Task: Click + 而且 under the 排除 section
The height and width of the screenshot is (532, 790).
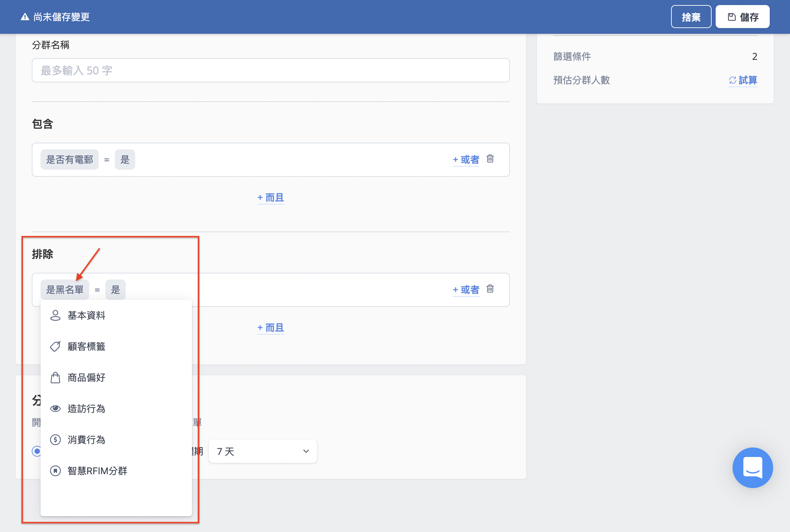Action: pos(271,328)
